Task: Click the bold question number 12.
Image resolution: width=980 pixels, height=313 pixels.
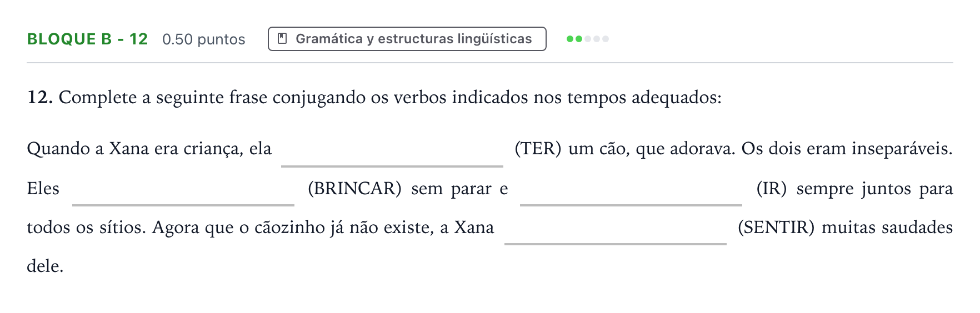Action: [40, 98]
